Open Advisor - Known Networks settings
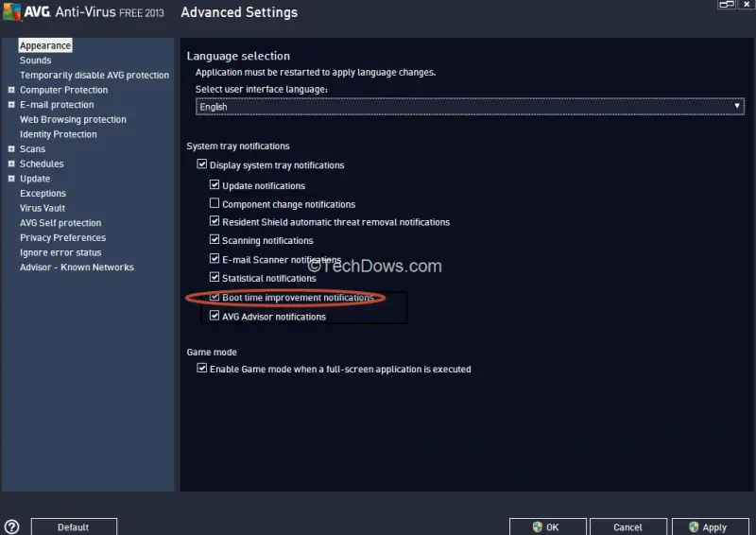The image size is (756, 535). click(x=77, y=267)
